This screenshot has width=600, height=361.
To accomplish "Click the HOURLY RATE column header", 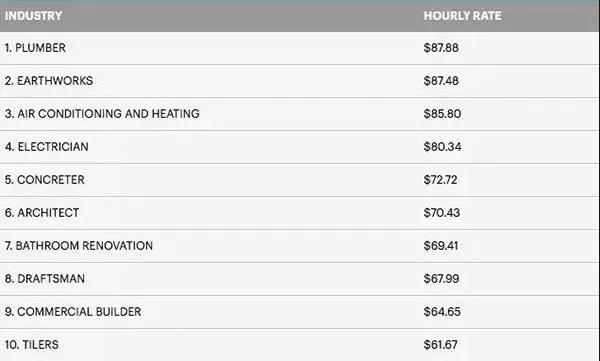I will point(462,16).
